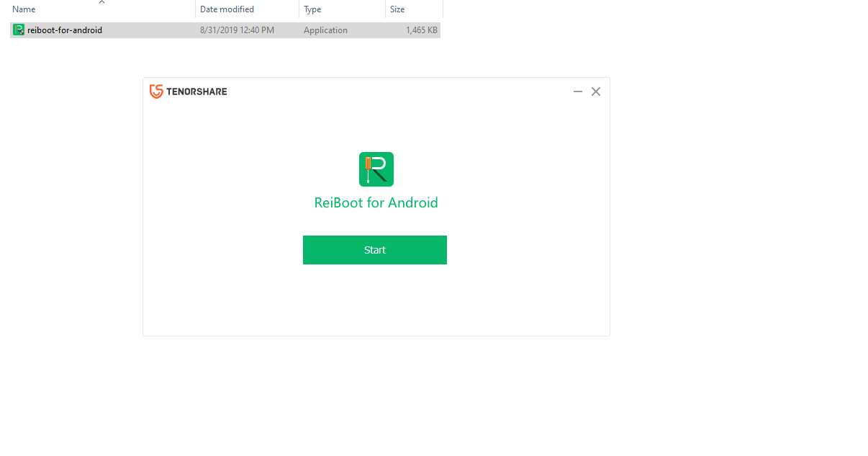The height and width of the screenshot is (456, 868).
Task: Click the ReiBoot for Android title text
Action: point(376,202)
